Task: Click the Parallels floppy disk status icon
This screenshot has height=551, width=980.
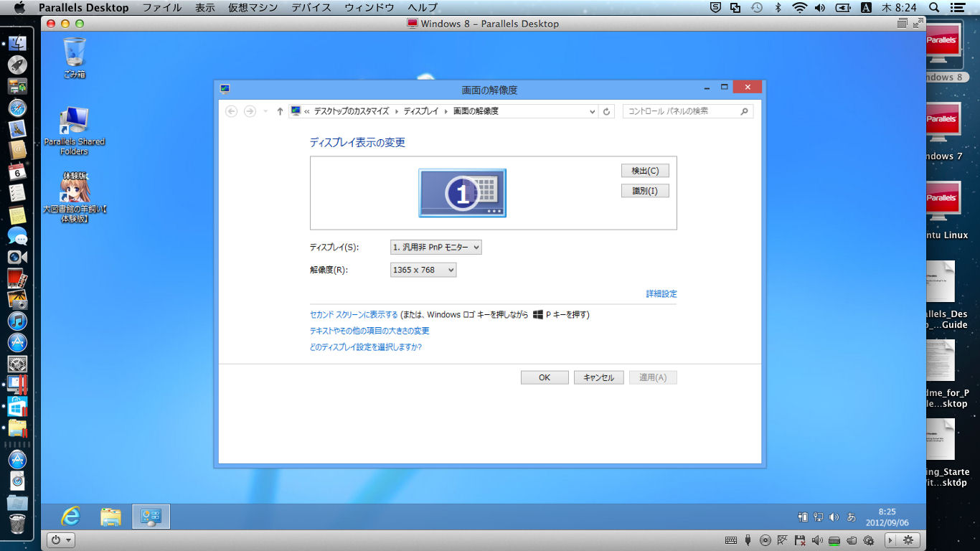Action: pos(800,540)
